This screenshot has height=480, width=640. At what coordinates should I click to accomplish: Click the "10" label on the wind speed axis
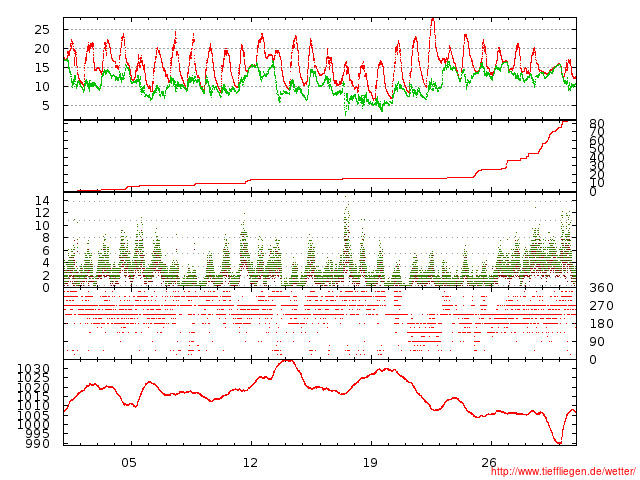(x=42, y=225)
